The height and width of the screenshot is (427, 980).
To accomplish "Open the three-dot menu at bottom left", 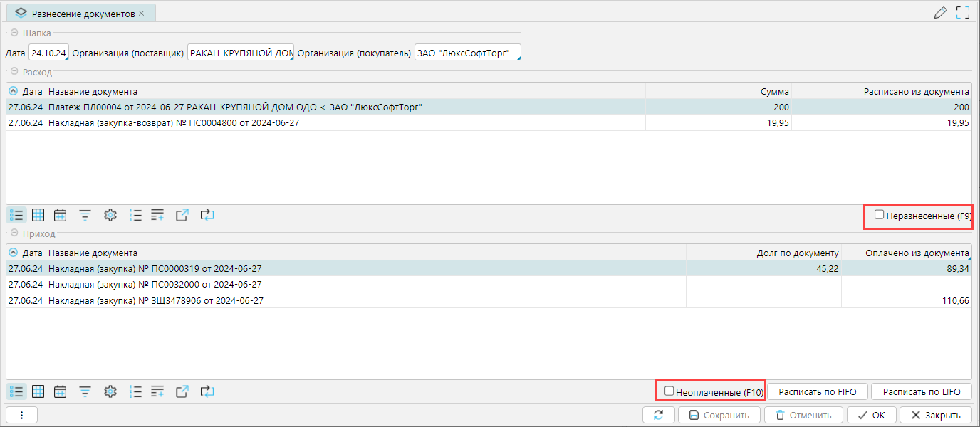I will 21,415.
